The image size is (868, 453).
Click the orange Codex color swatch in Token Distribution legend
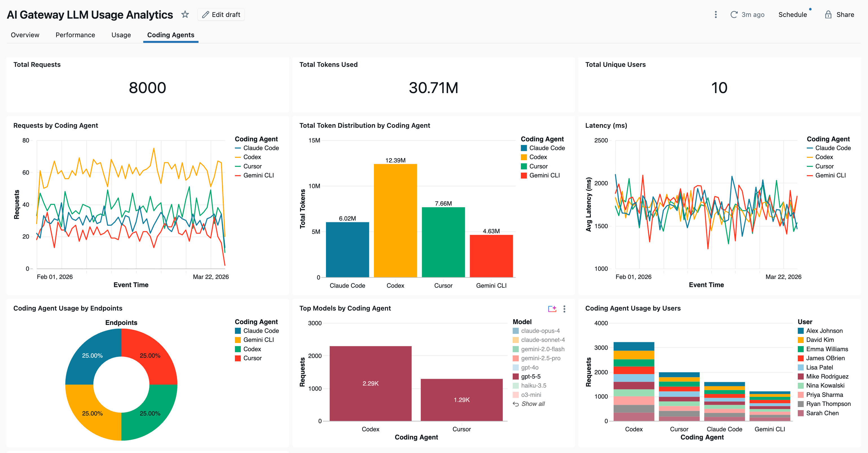[x=524, y=157]
